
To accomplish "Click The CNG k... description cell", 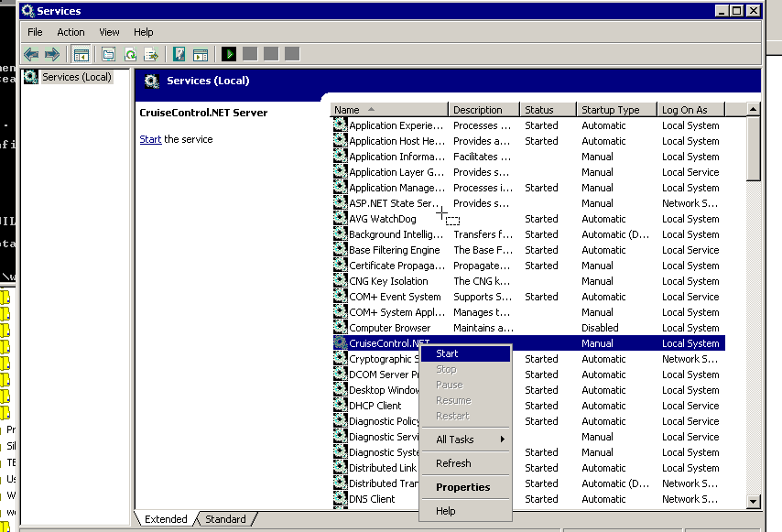I will pos(482,281).
